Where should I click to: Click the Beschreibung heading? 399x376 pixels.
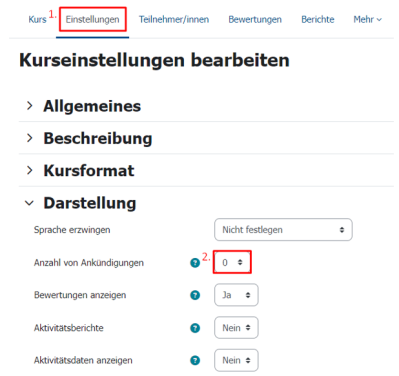click(98, 138)
